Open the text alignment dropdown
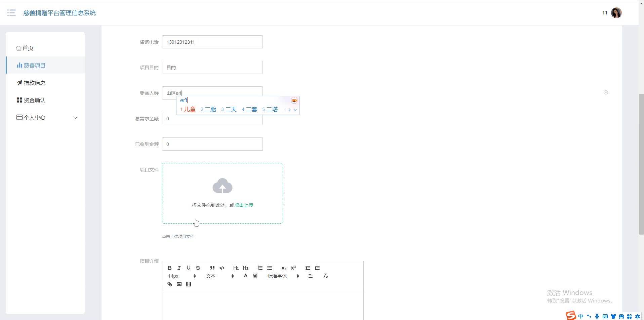The width and height of the screenshot is (644, 320). (x=311, y=276)
